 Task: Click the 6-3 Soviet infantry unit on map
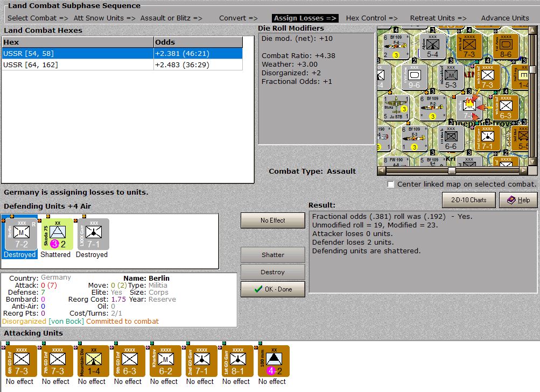506,108
